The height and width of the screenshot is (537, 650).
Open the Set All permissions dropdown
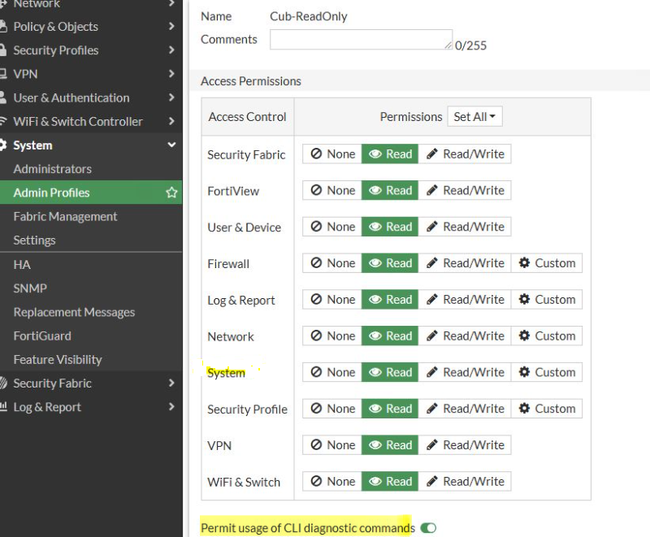point(475,117)
